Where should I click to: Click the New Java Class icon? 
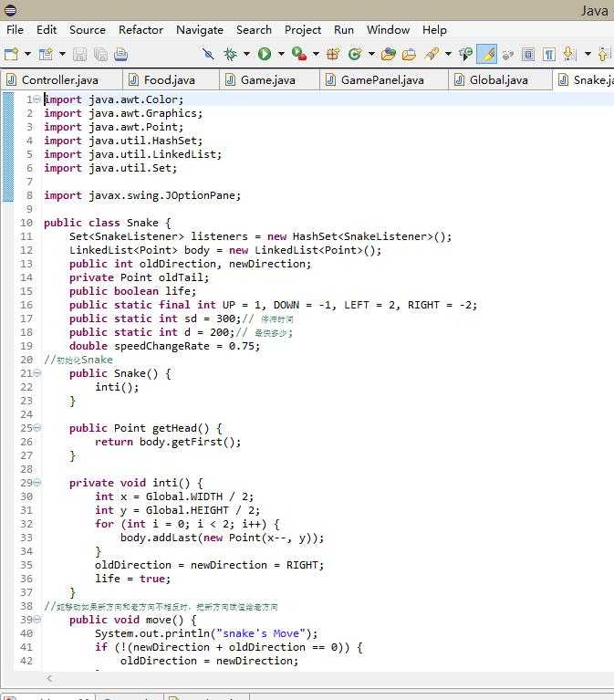(x=355, y=54)
